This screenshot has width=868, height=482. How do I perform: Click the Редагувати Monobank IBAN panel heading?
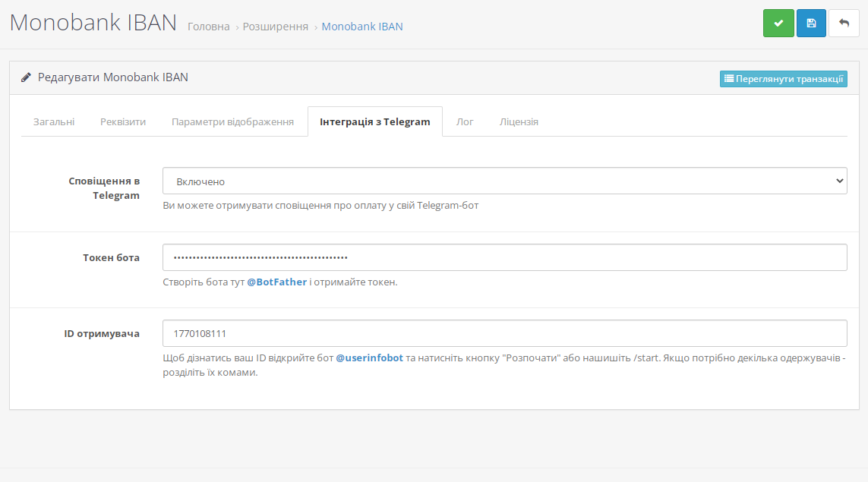(113, 77)
